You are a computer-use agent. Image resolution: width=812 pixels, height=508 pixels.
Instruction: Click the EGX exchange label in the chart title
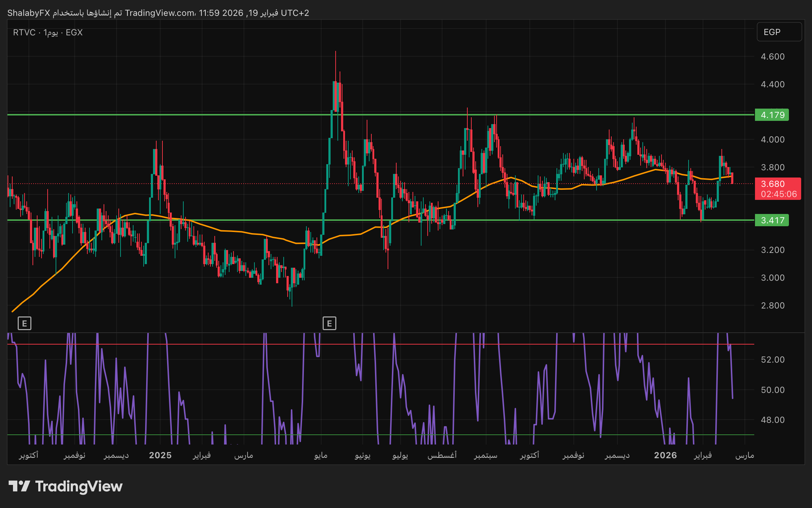click(74, 32)
